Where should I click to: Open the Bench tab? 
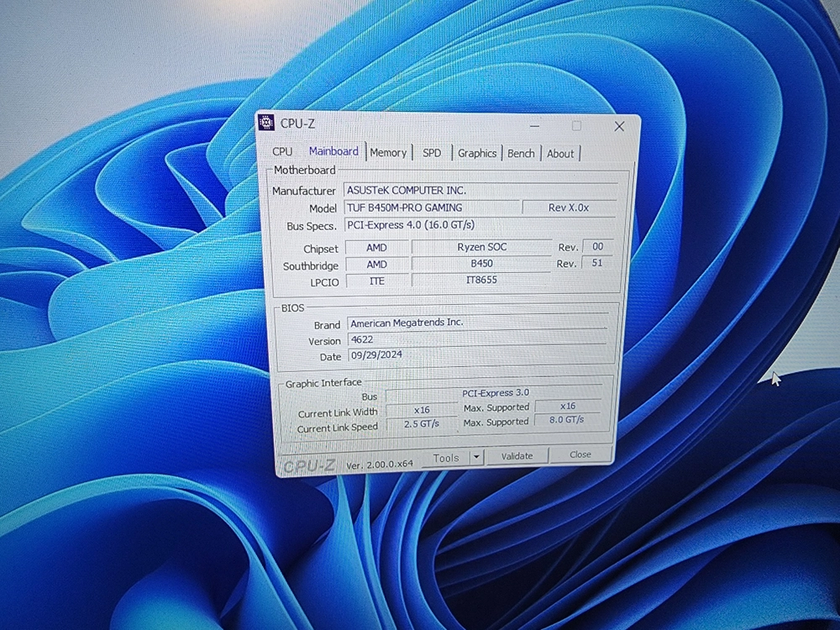521,153
